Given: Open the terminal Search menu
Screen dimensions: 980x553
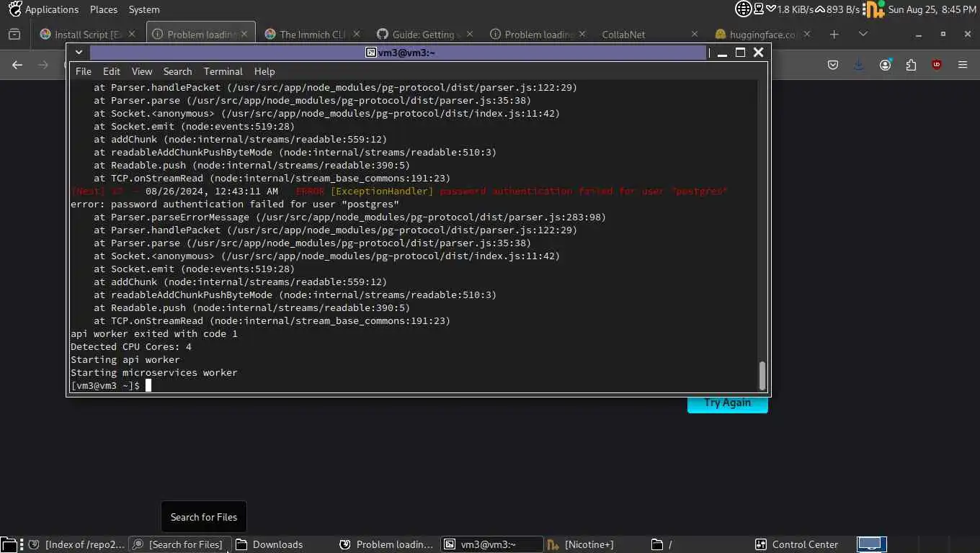Looking at the screenshot, I should pos(177,71).
